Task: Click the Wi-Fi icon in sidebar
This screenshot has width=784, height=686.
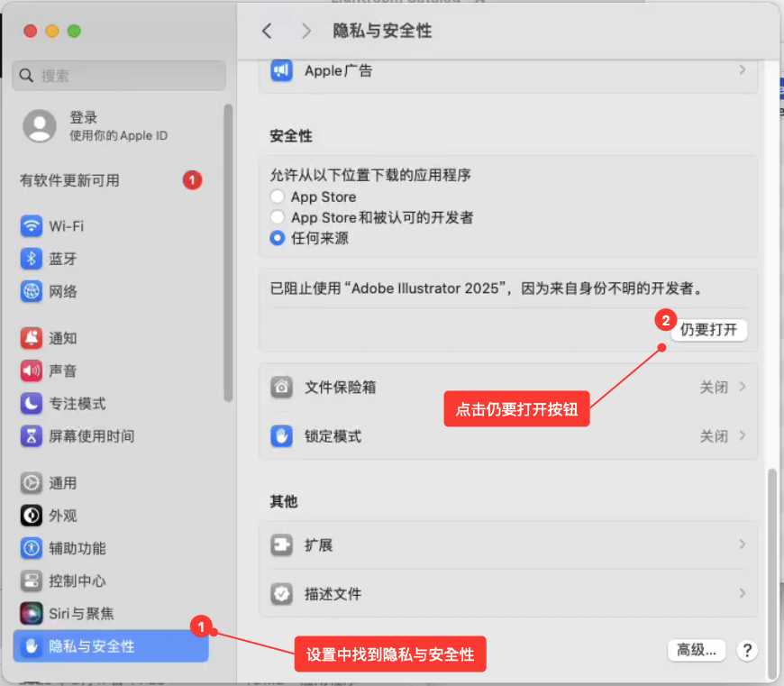Action: 32,226
